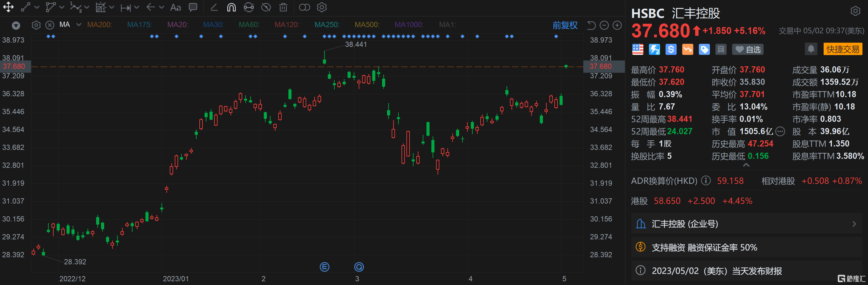The image size is (868, 285).
Task: Toggle the magnet snap tool
Action: (231, 7)
